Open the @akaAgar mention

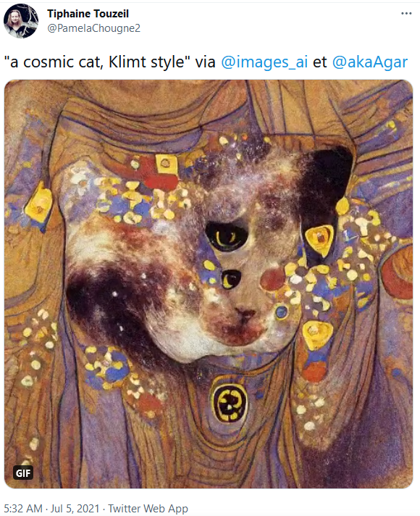[370, 62]
